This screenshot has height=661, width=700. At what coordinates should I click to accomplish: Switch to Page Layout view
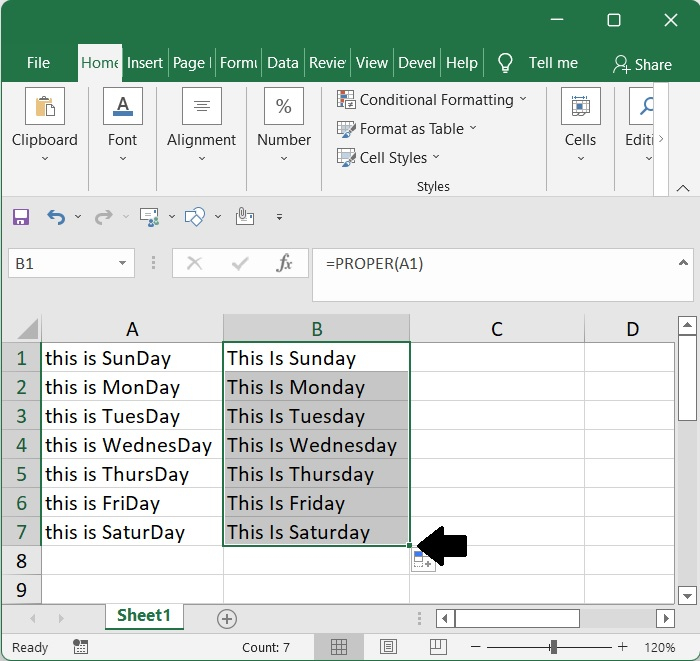[x=388, y=647]
